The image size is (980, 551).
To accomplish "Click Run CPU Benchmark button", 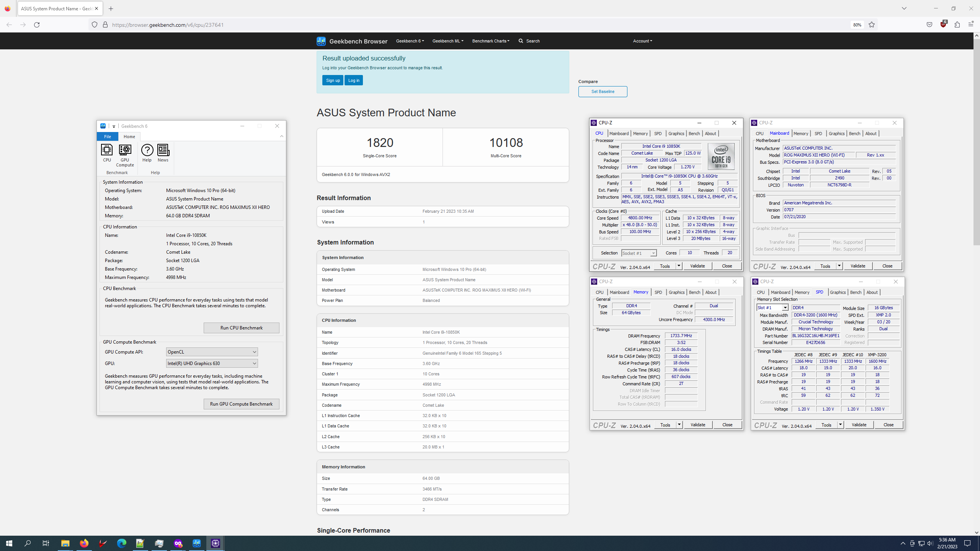I will [x=242, y=328].
